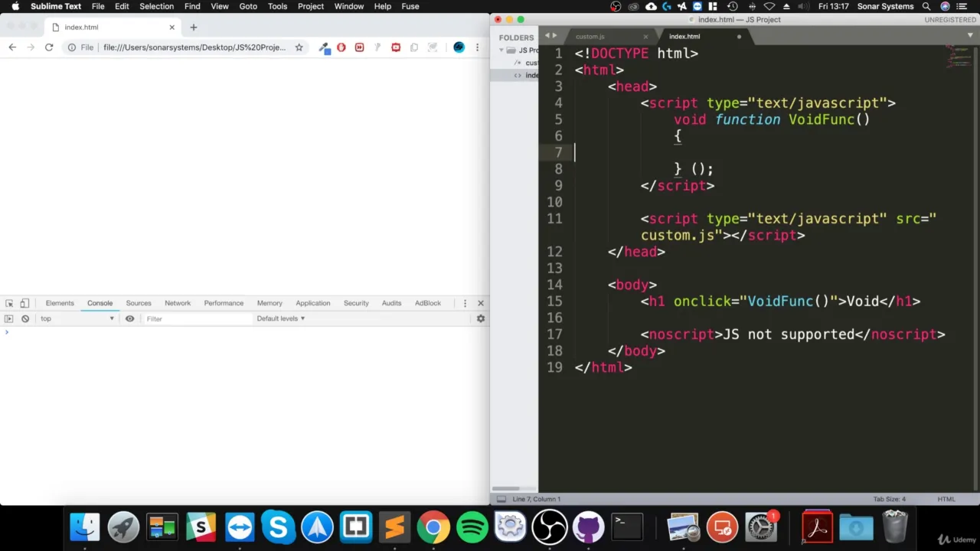This screenshot has width=980, height=551.
Task: Open Adobe Acrobat from the Dock
Action: pyautogui.click(x=817, y=527)
